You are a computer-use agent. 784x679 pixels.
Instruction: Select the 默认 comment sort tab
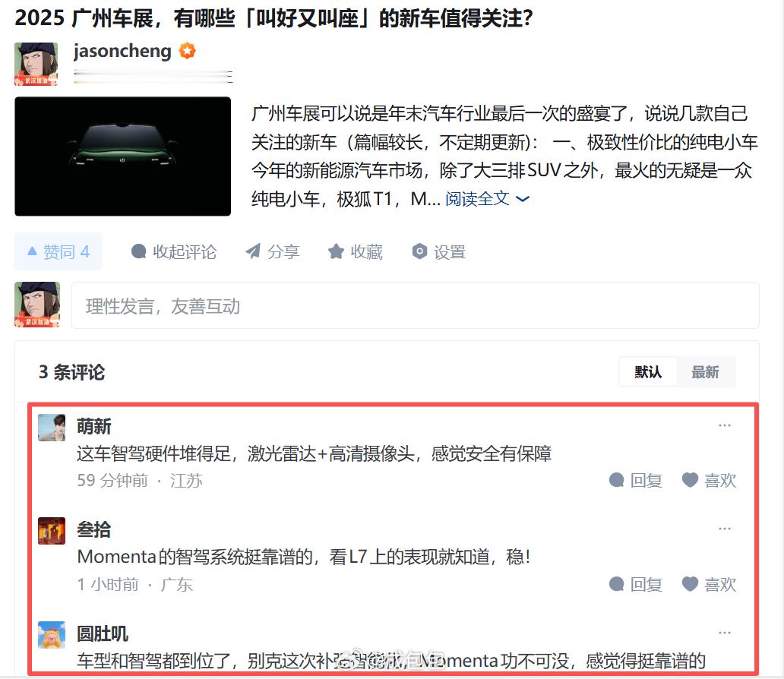pos(648,371)
